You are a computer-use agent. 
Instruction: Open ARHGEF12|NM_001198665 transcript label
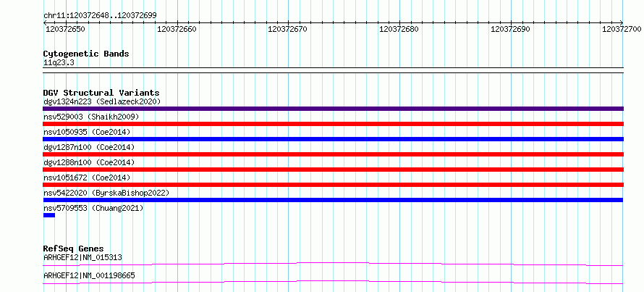[89, 275]
